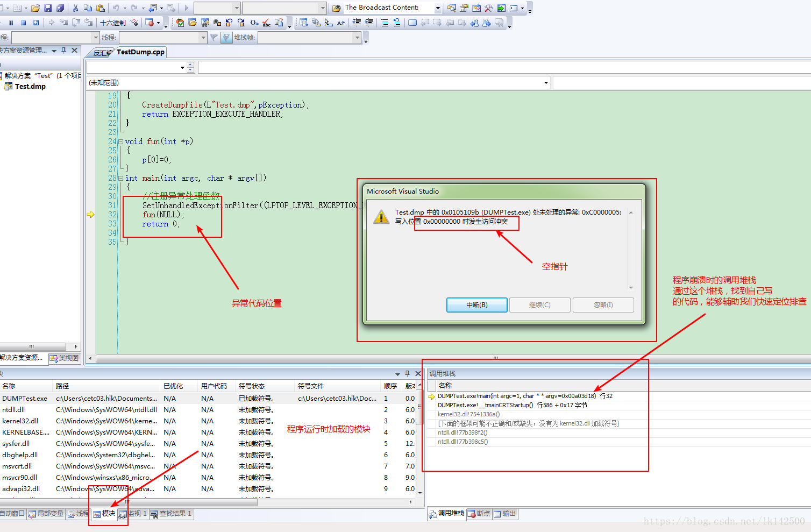Open the solution platform dropdown
Image resolution: width=811 pixels, height=532 pixels.
pyautogui.click(x=323, y=8)
